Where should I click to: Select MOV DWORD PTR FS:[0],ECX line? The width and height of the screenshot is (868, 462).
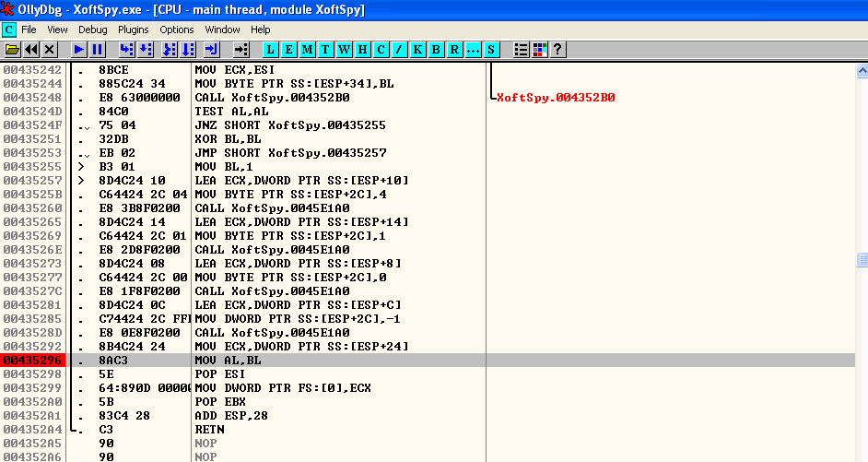tap(283, 388)
